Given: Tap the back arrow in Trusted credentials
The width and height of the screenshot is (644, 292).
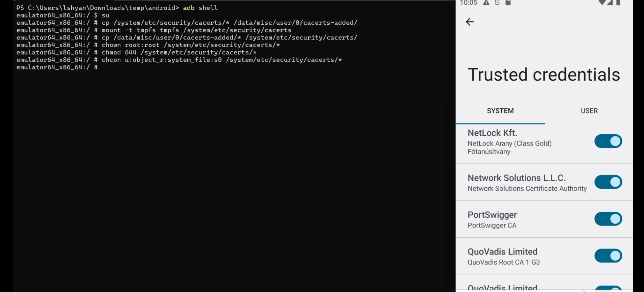Looking at the screenshot, I should coord(470,22).
